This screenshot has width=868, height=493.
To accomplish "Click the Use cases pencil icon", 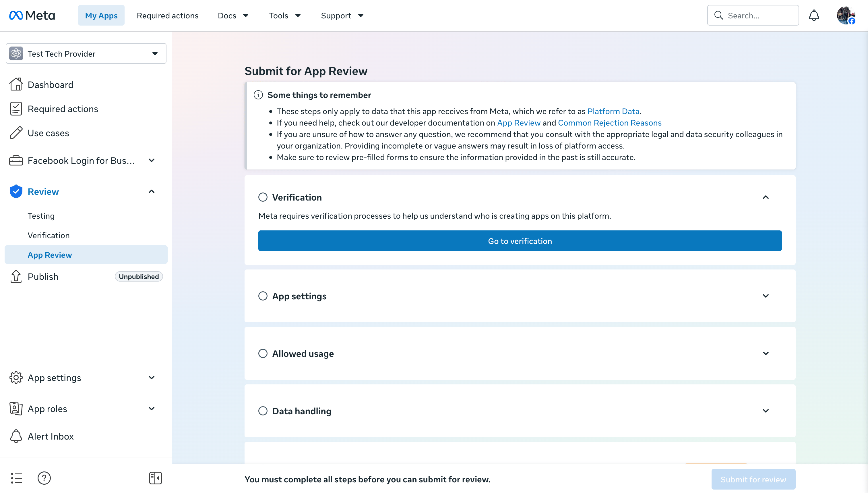I will tap(16, 133).
